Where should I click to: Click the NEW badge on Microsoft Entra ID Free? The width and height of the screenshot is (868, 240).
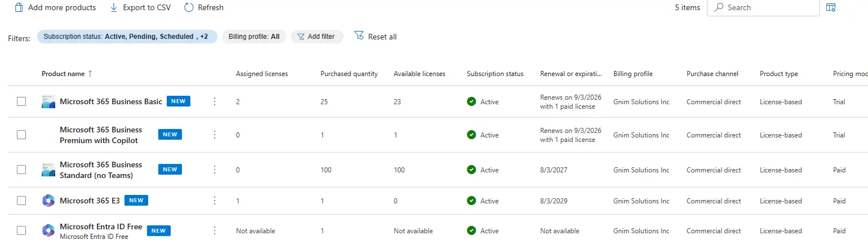tap(159, 230)
